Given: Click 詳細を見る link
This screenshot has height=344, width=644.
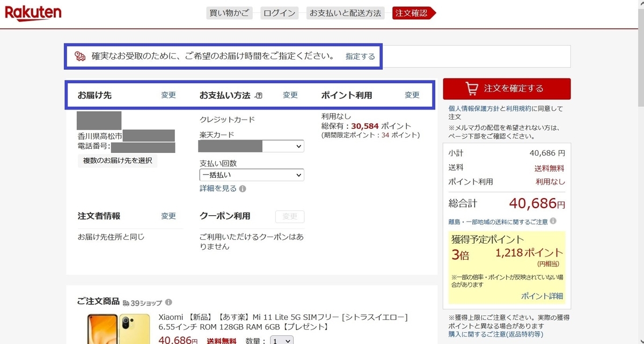Looking at the screenshot, I should click(218, 189).
